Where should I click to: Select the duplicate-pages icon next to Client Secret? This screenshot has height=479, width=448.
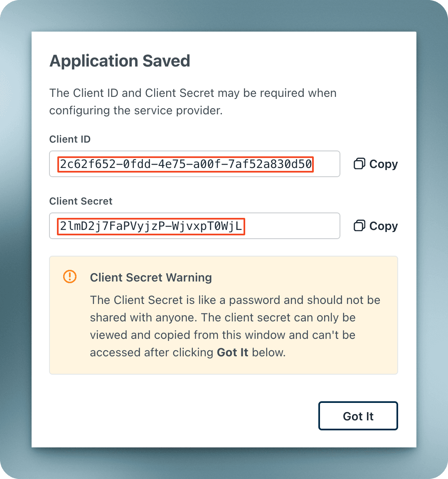click(360, 225)
